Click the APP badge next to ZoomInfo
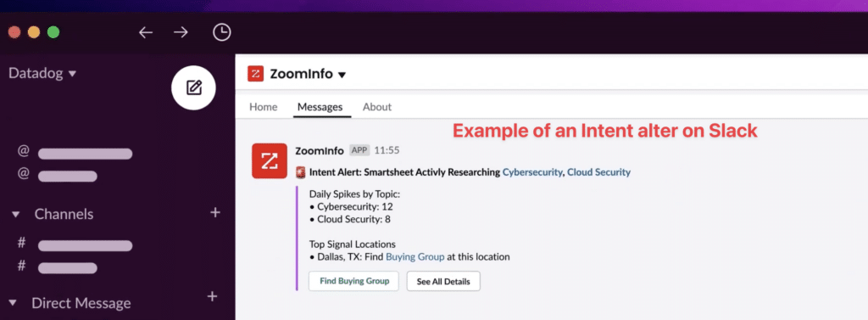The image size is (868, 320). pos(359,150)
